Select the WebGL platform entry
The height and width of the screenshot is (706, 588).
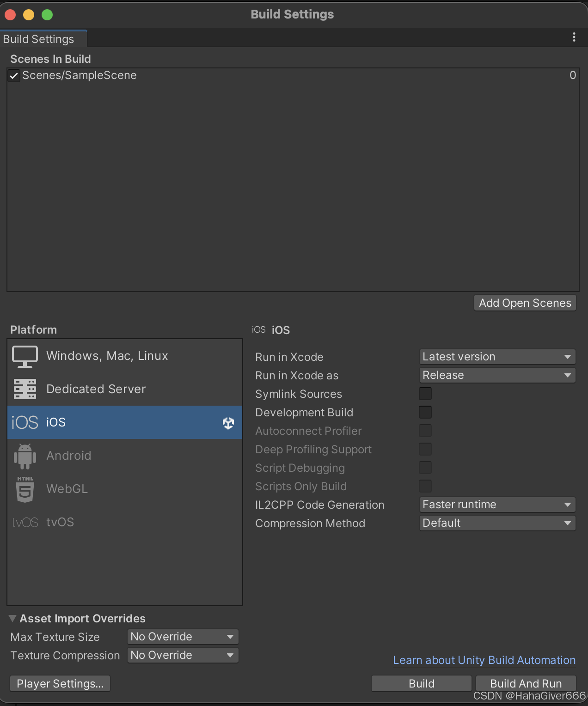pyautogui.click(x=125, y=489)
